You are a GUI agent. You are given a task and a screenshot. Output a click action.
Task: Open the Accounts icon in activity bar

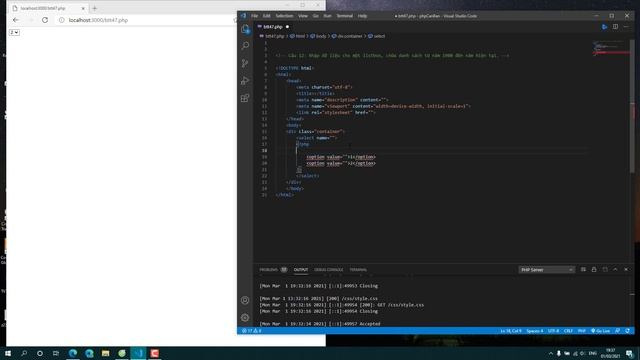(245, 300)
